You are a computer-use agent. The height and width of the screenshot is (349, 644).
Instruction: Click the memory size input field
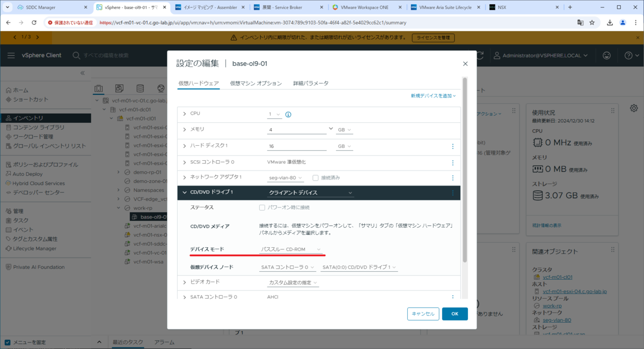(x=297, y=130)
